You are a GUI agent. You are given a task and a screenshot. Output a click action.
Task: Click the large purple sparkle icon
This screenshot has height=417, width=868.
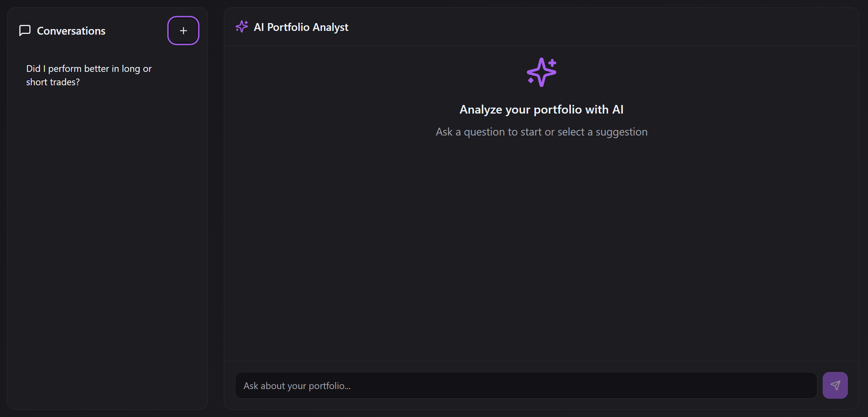click(x=541, y=72)
